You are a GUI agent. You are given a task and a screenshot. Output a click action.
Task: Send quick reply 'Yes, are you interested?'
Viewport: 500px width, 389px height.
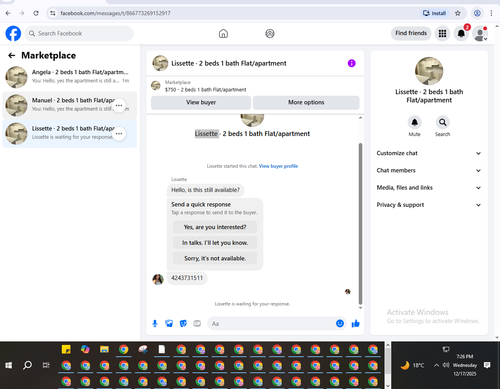coord(215,227)
